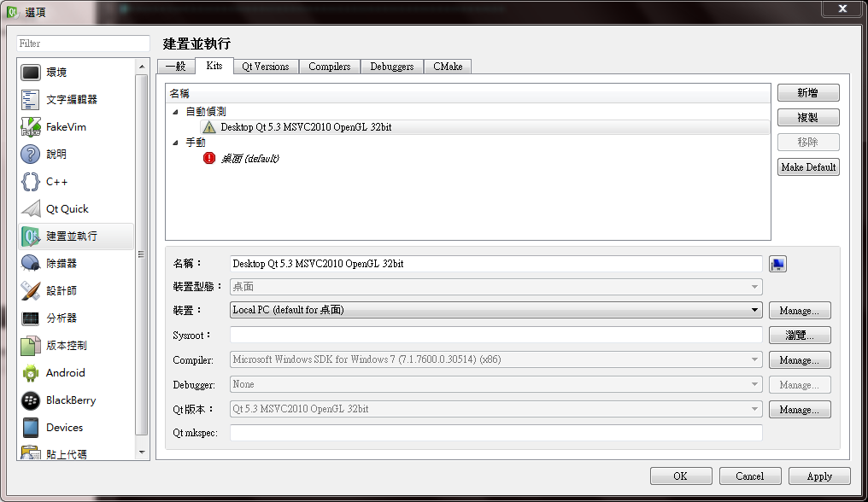Open the 裝置 Local PC dropdown
The image size is (868, 502).
tap(496, 310)
